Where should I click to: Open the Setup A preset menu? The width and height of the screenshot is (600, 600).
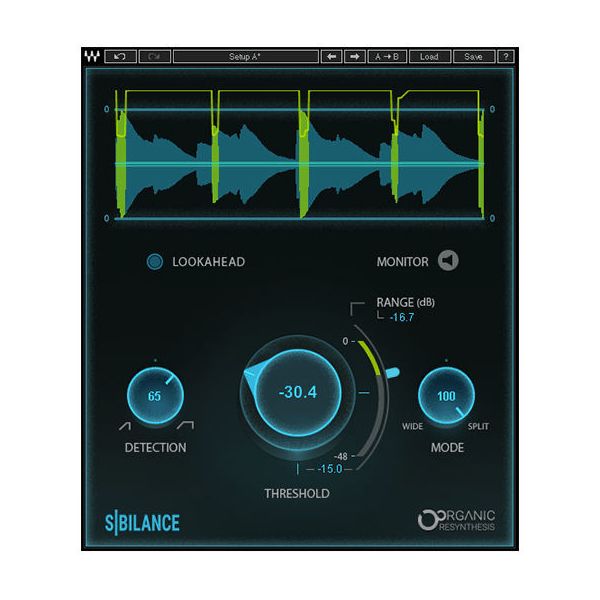pyautogui.click(x=245, y=57)
